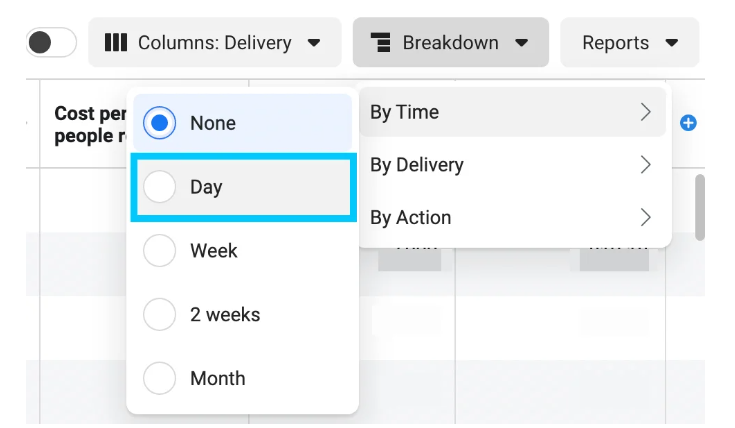Click the By Delivery chevron arrow
This screenshot has height=428, width=735.
(x=646, y=165)
